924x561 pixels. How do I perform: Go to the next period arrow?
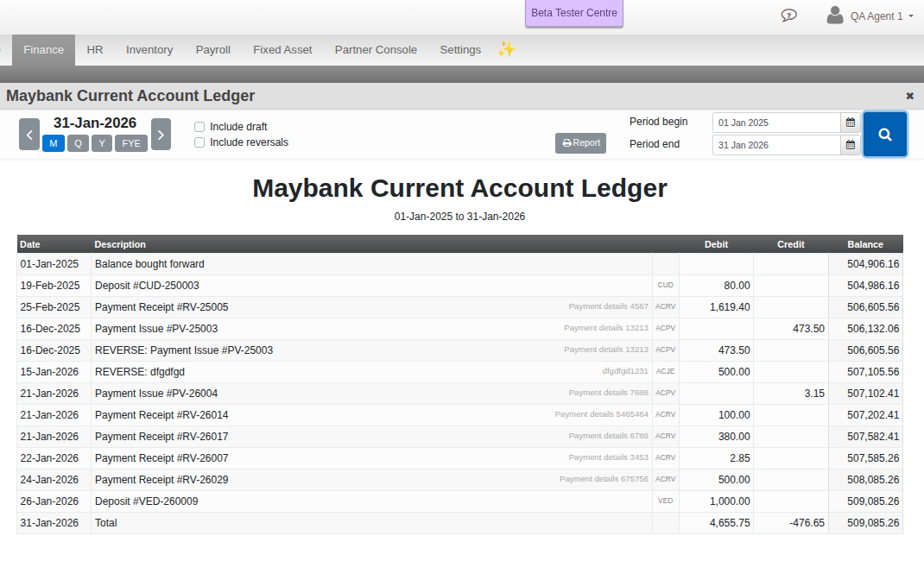pyautogui.click(x=161, y=135)
